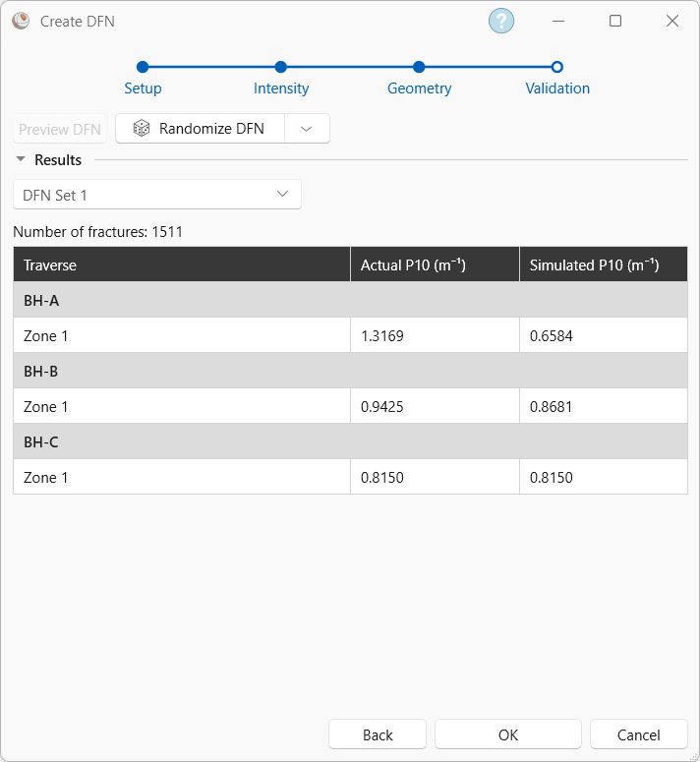Click Zone 1 under BH-B

pos(182,406)
